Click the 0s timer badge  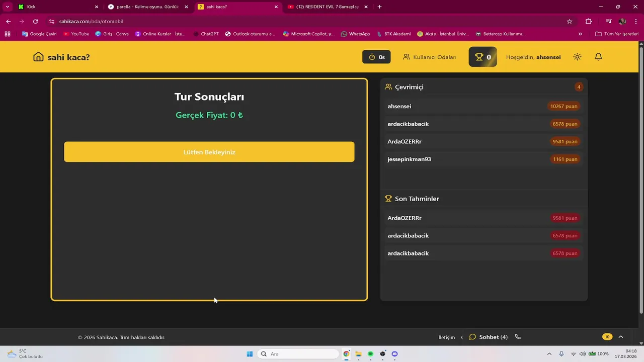(376, 57)
